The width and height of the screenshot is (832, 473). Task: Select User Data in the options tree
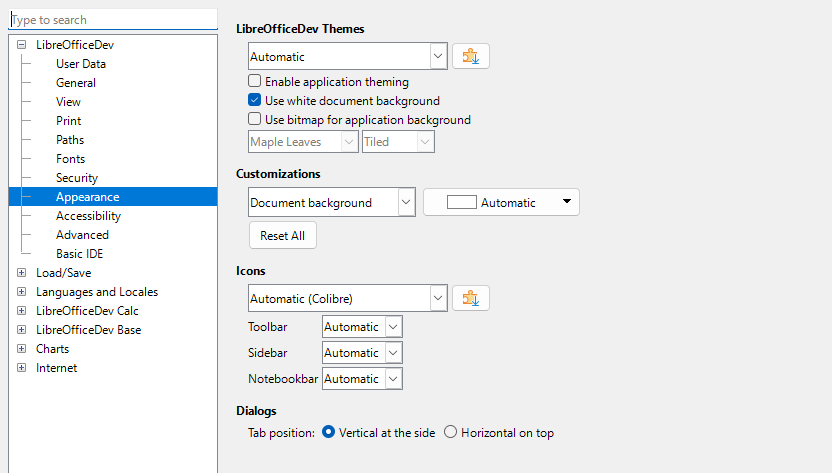[81, 64]
